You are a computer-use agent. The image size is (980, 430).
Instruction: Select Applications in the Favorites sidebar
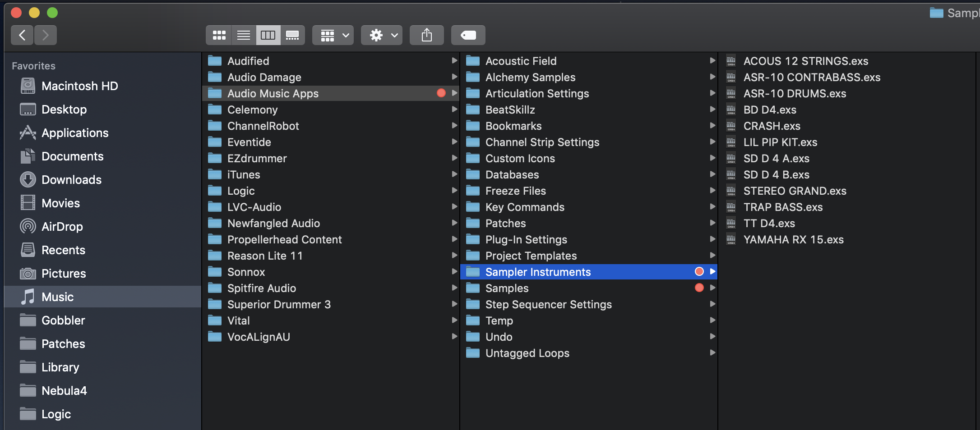pyautogui.click(x=75, y=133)
